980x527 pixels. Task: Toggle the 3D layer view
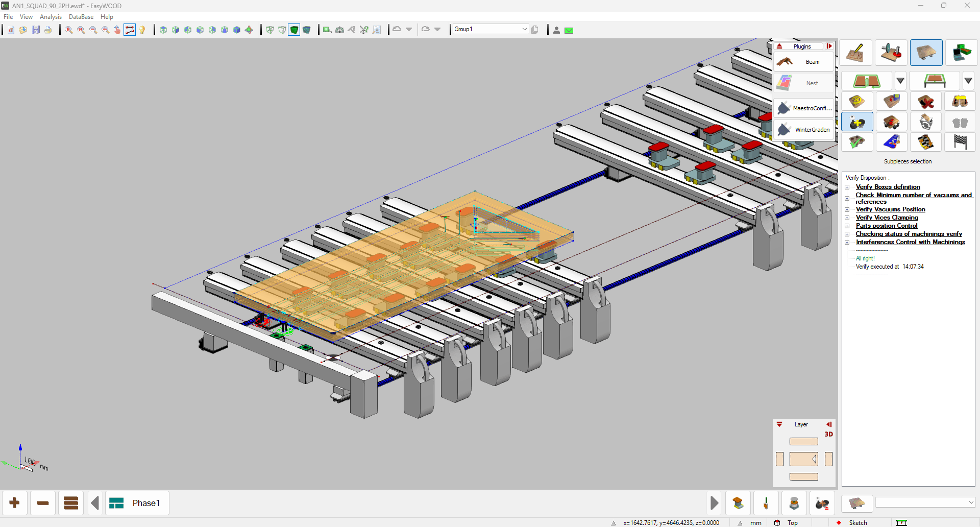pyautogui.click(x=828, y=434)
